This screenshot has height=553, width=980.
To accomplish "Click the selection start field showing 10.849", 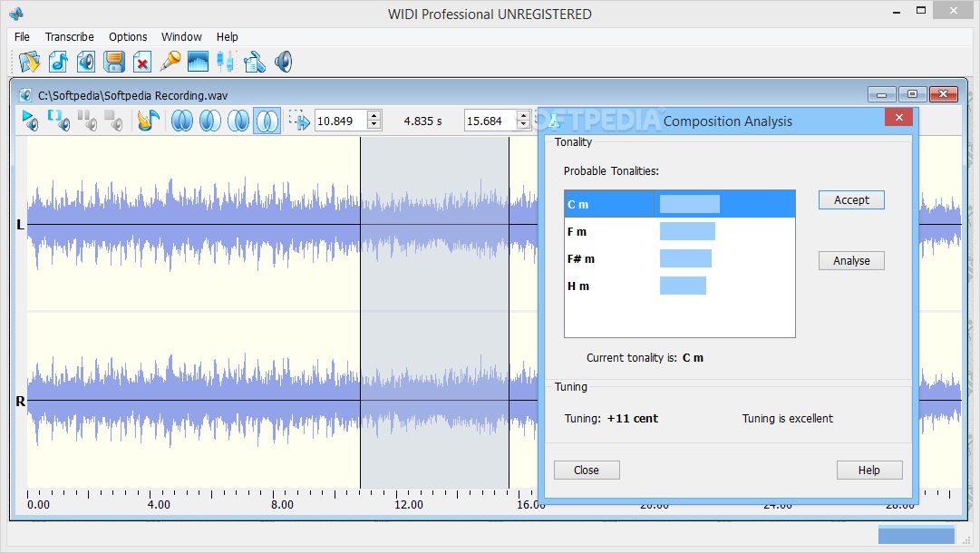I will pos(341,121).
